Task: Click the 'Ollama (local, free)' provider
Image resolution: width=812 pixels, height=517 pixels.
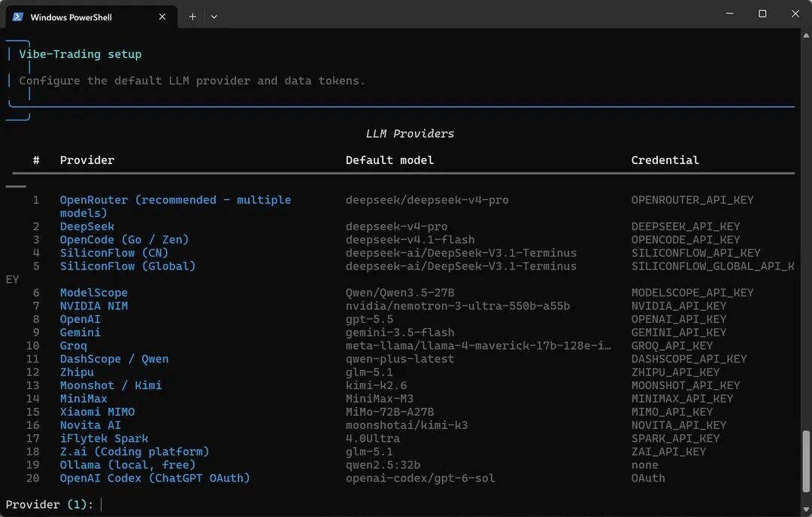Action: click(x=128, y=464)
